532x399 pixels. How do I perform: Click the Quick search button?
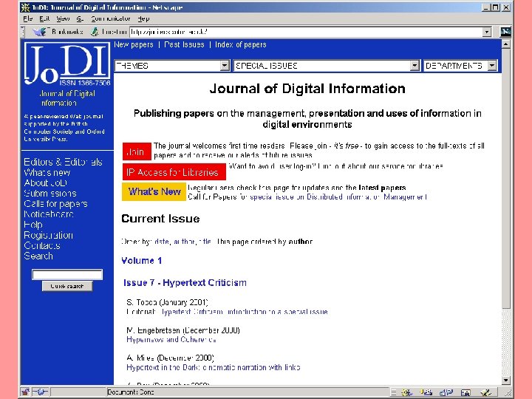67,286
